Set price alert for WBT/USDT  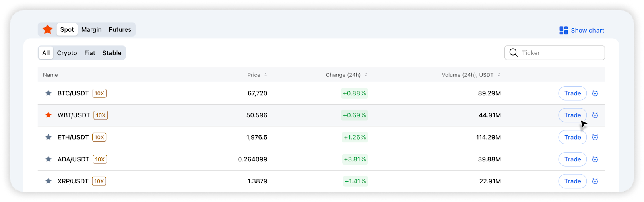pos(595,115)
